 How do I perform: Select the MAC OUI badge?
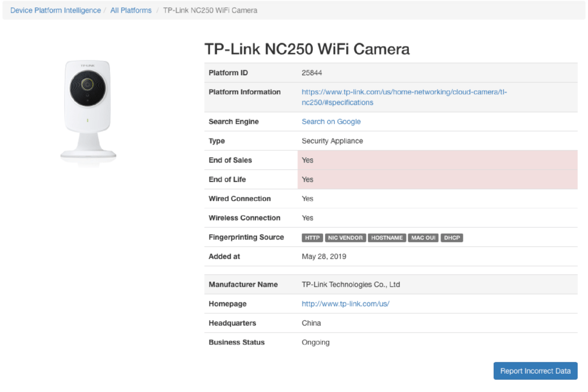(423, 238)
